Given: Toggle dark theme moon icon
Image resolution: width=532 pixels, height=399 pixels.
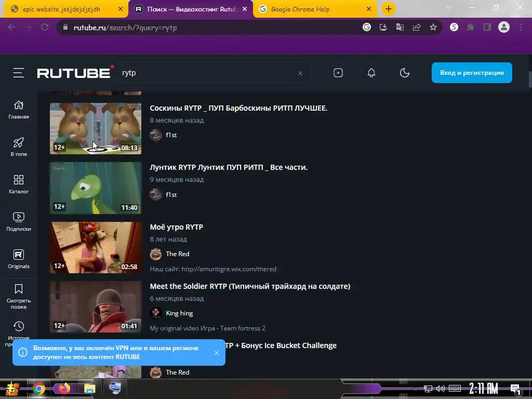Looking at the screenshot, I should click(404, 73).
